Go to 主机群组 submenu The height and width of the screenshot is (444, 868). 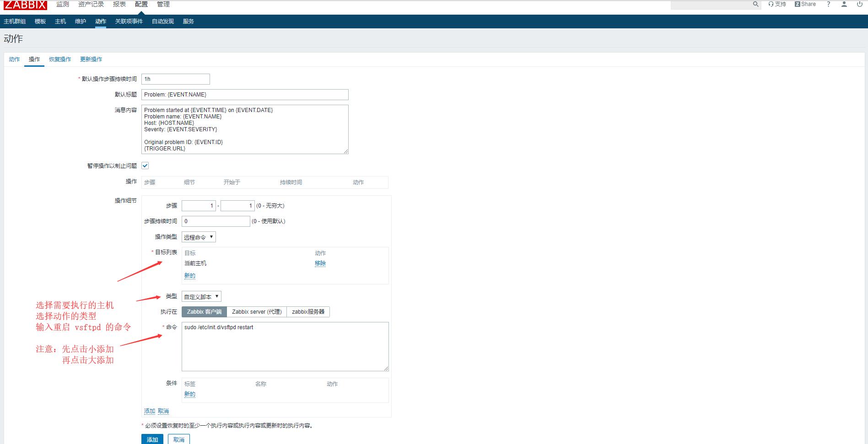(15, 21)
